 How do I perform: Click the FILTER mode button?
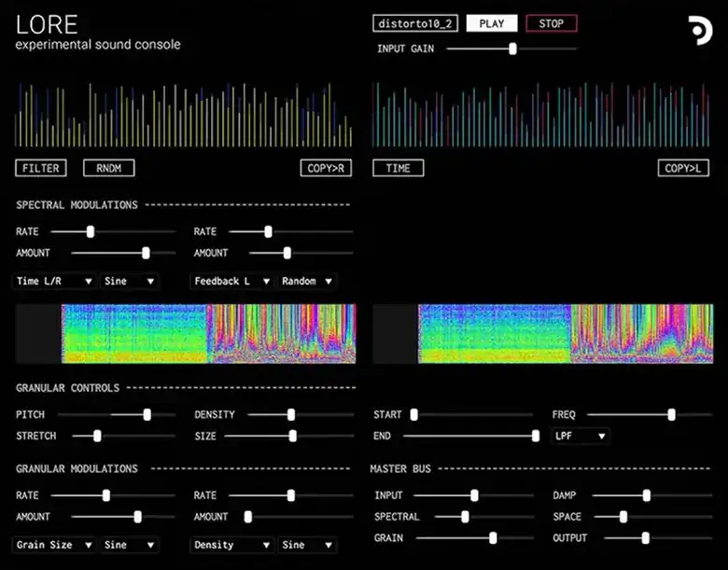pyautogui.click(x=41, y=168)
